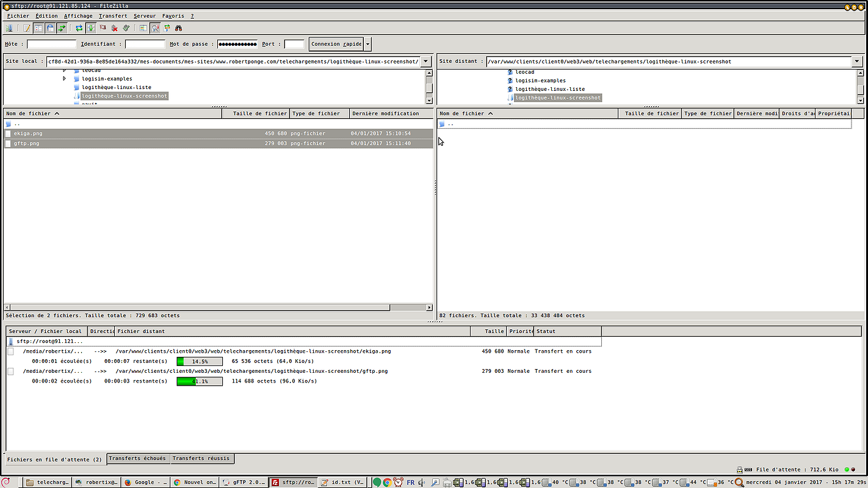Click the padlock encryption icon in status bar

740,470
